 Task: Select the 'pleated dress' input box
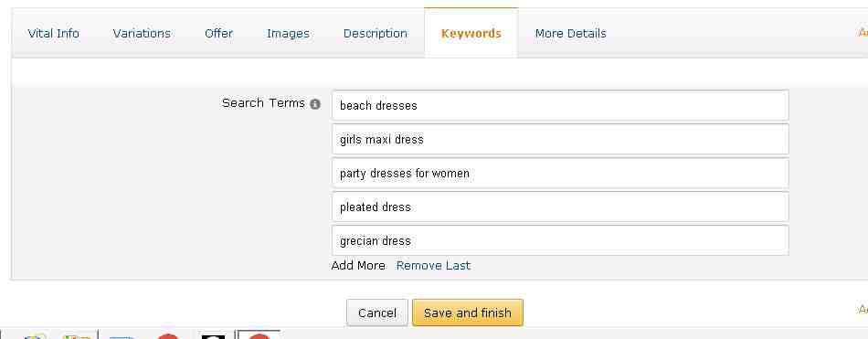coord(560,207)
